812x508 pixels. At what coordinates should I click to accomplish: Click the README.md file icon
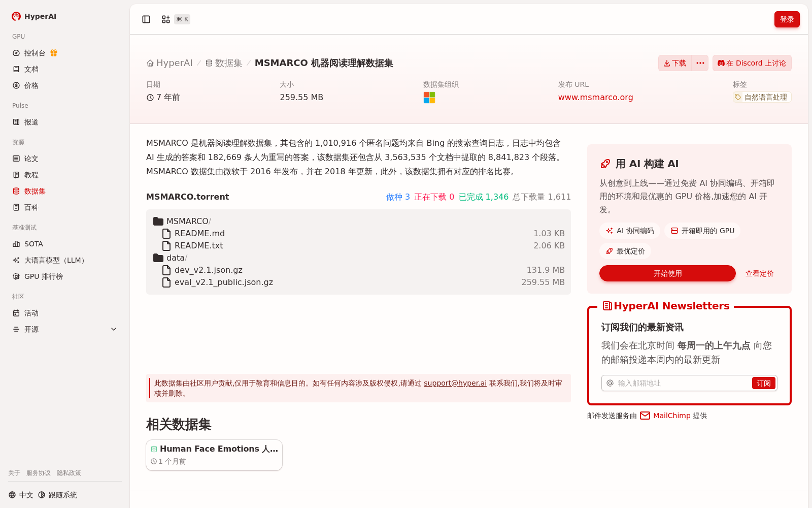[x=166, y=234]
